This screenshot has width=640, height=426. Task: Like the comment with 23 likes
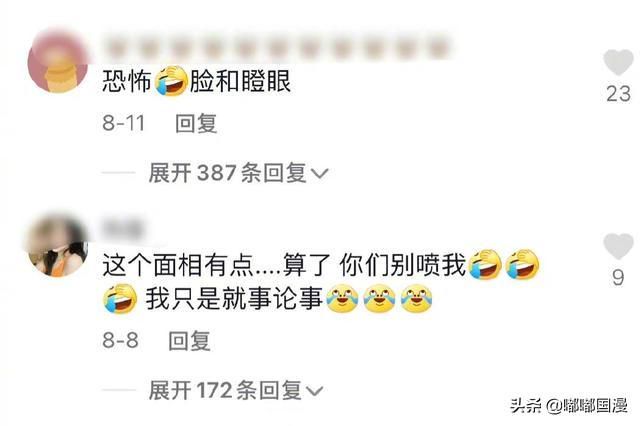tap(618, 62)
